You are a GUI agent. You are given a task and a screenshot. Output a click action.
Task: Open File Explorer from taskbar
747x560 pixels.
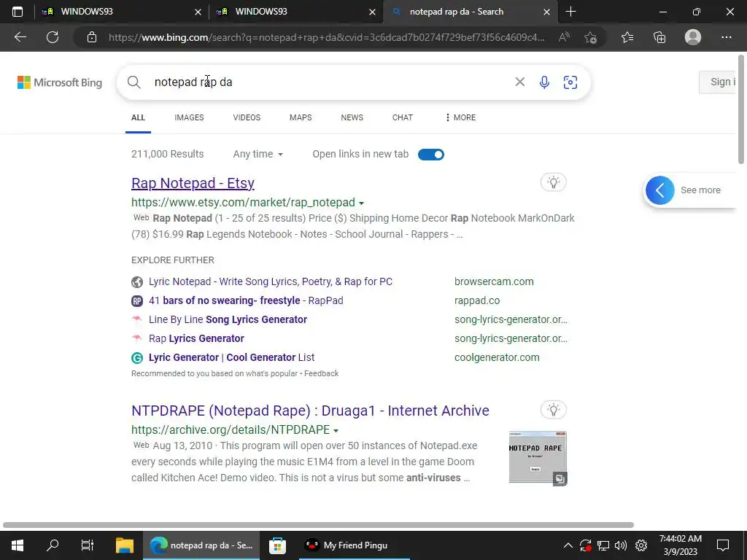[124, 545]
